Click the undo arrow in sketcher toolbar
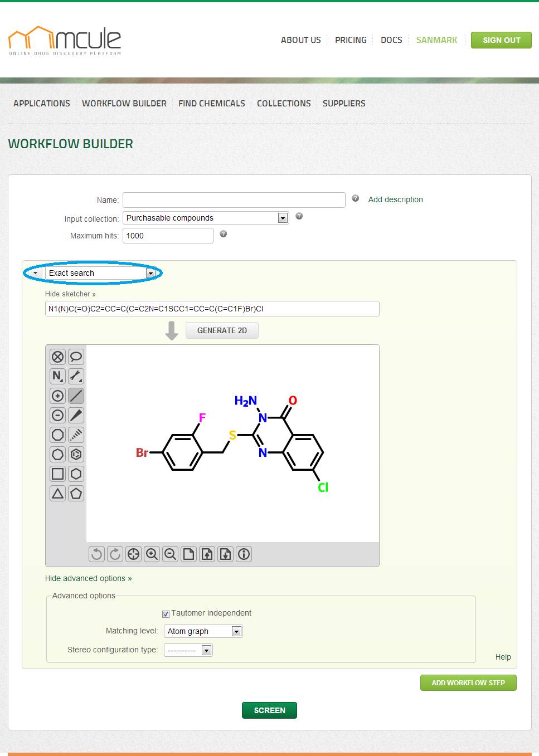Viewport: 539px width, 756px height. [96, 554]
